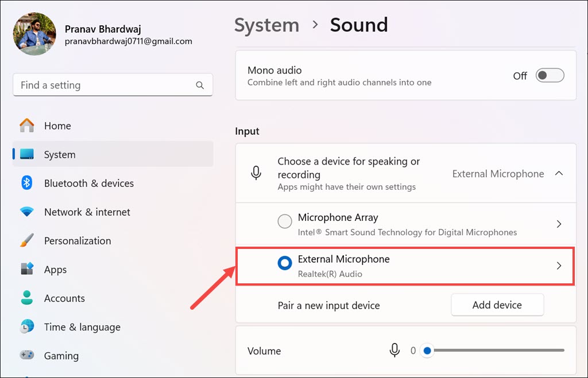588x378 pixels.
Task: Click the Gaming controller icon
Action: 27,356
